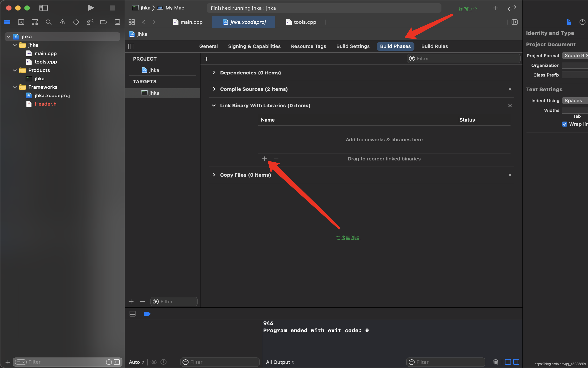
Task: Select Header.h in the navigator
Action: pos(46,104)
